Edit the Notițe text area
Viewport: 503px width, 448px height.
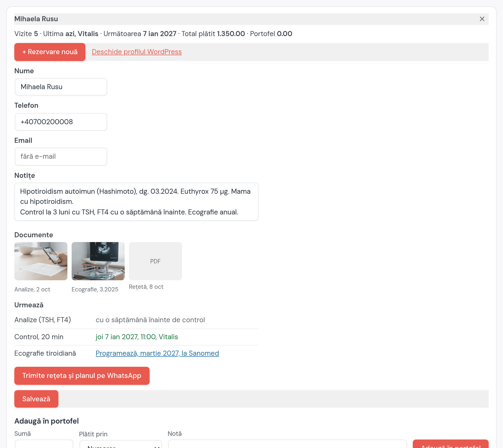pos(136,202)
